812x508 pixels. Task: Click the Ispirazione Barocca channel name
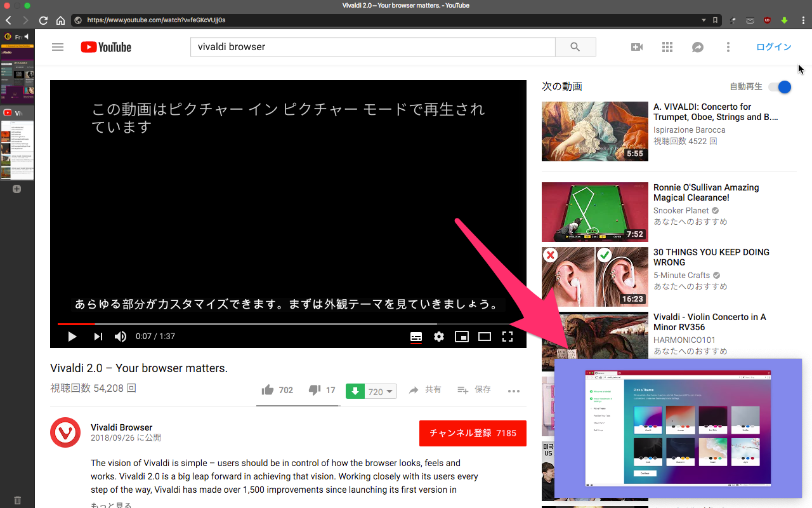690,130
